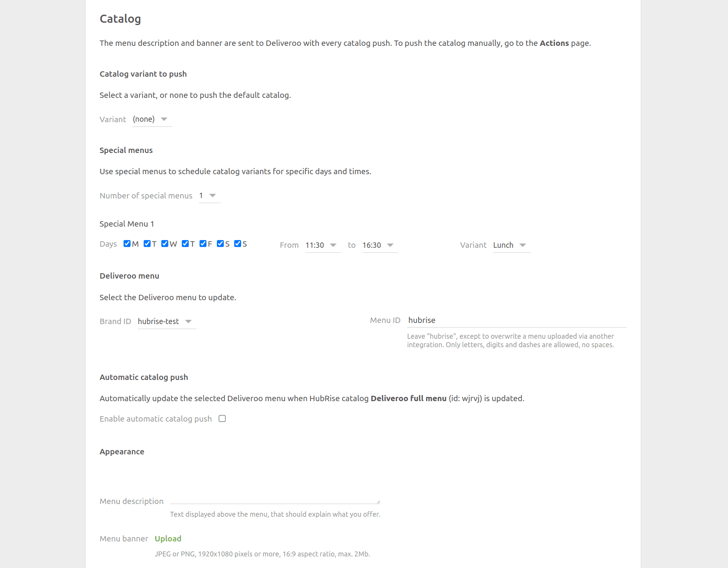The width and height of the screenshot is (728, 568).
Task: Uncheck the Monday day checkbox
Action: pyautogui.click(x=127, y=244)
